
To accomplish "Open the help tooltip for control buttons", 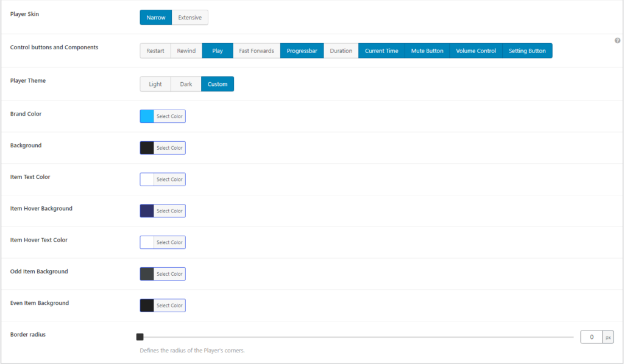I will (x=617, y=40).
